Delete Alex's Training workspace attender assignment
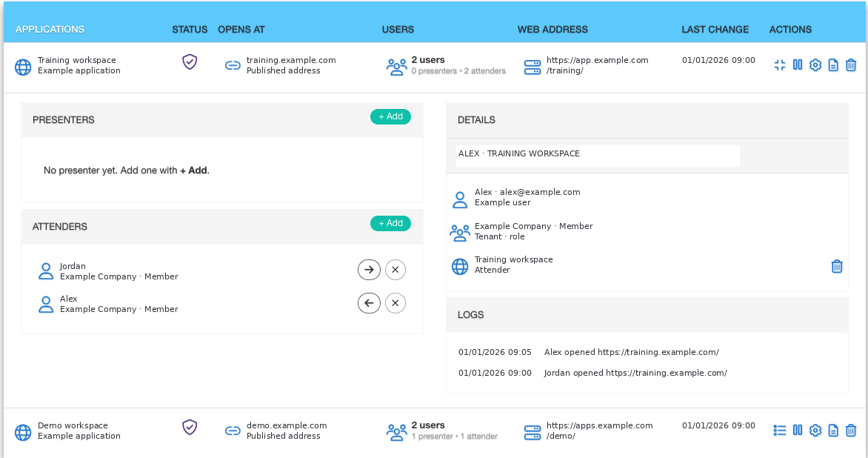This screenshot has width=868, height=458. pyautogui.click(x=837, y=266)
